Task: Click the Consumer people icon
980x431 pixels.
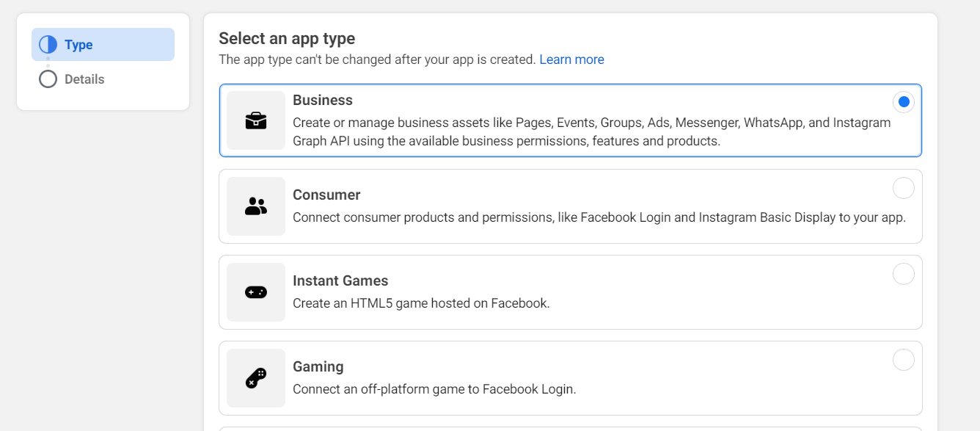Action: click(x=256, y=206)
